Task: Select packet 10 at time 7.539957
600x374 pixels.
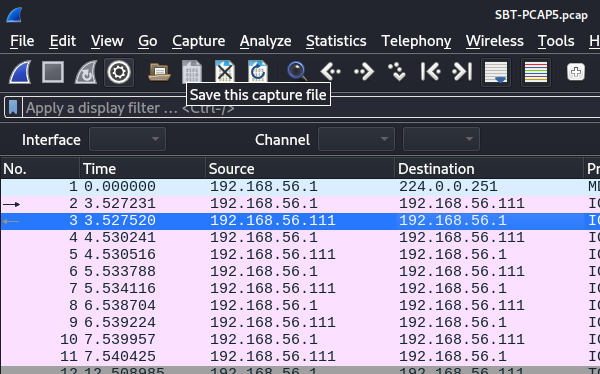Action: [300, 339]
